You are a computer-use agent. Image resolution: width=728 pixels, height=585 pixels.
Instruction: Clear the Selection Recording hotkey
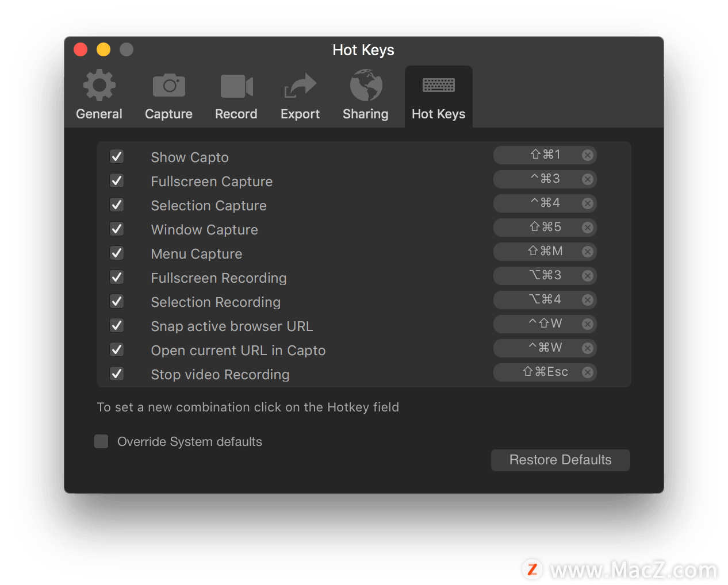tap(587, 299)
